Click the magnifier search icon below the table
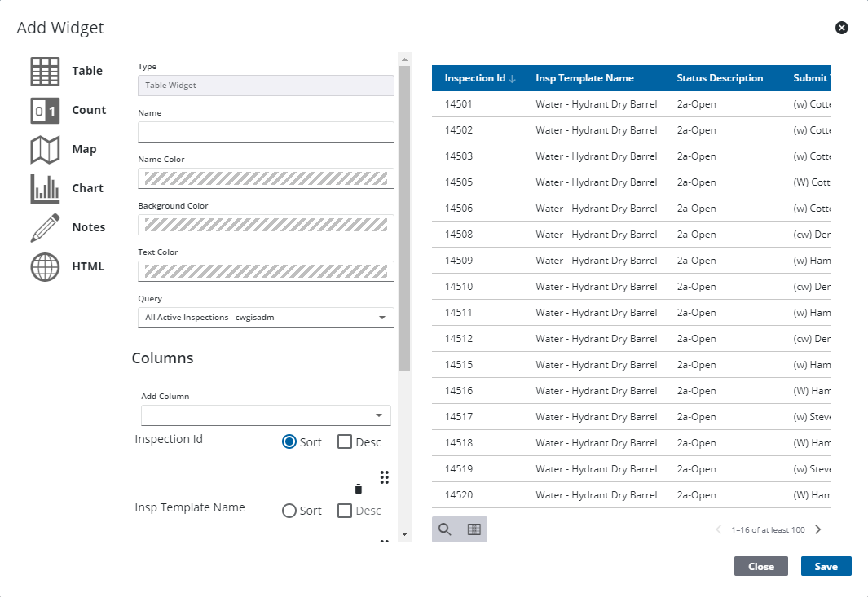 pyautogui.click(x=445, y=529)
